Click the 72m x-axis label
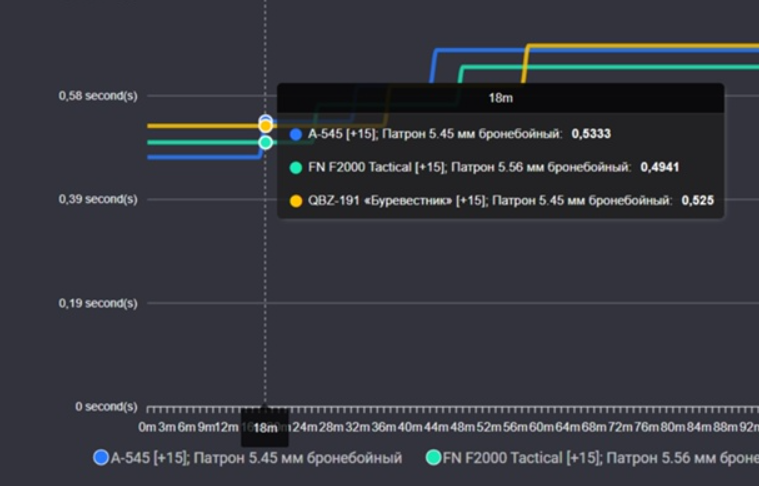 (620, 427)
